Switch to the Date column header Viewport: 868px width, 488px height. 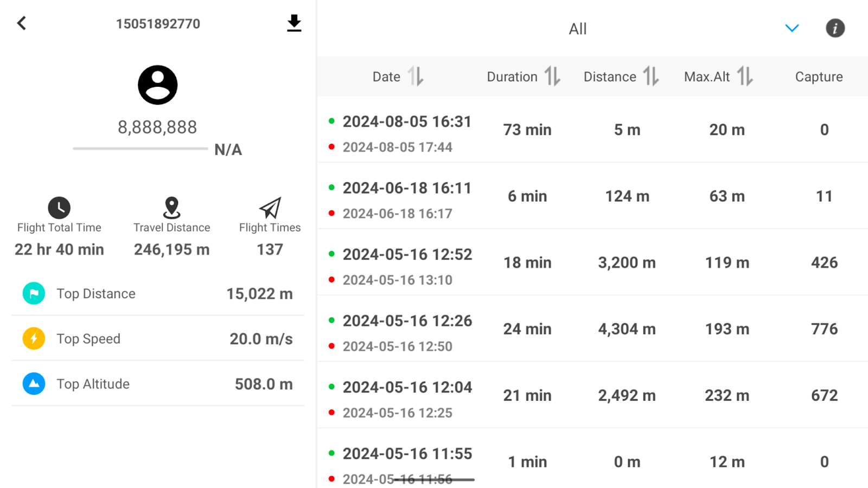pyautogui.click(x=386, y=76)
